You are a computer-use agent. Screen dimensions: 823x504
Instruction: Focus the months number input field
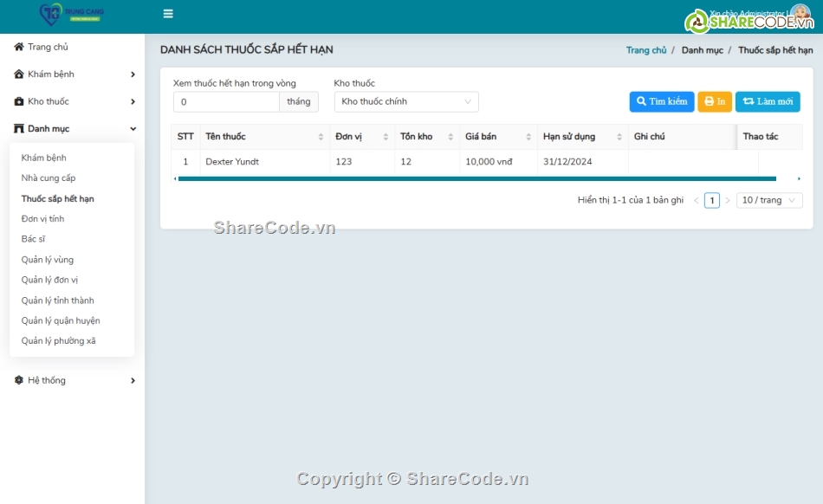(226, 101)
